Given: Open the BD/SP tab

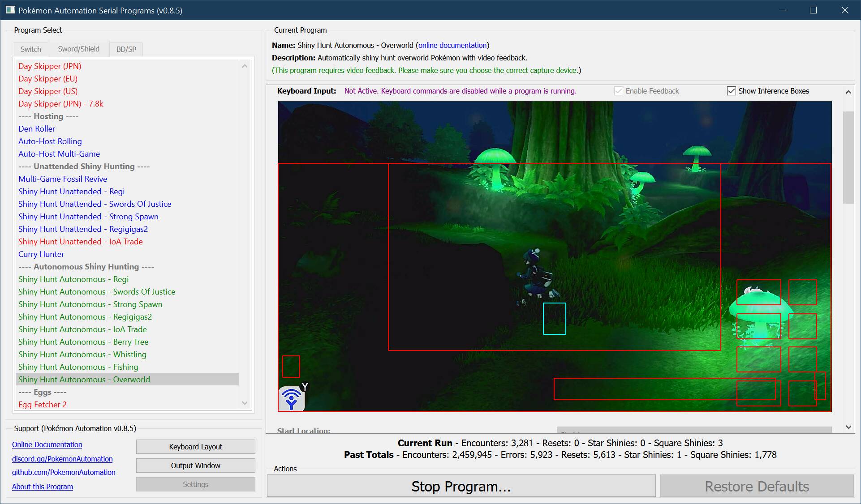Looking at the screenshot, I should (126, 49).
